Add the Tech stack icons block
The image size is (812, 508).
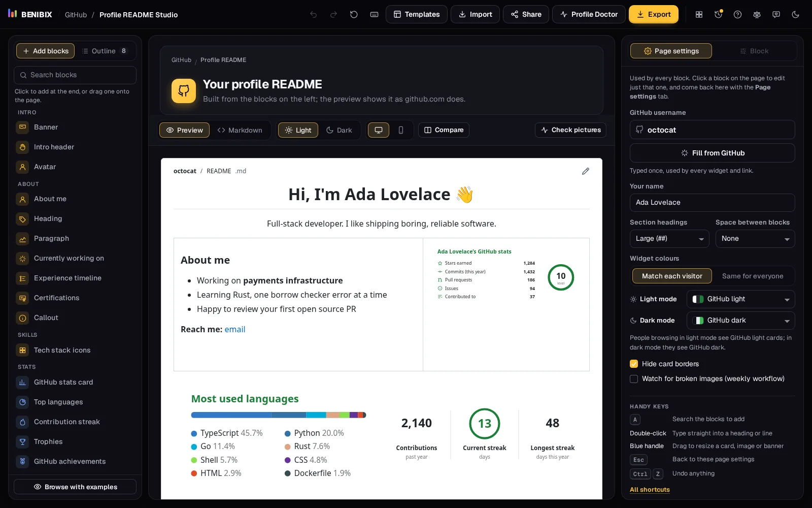(75, 350)
